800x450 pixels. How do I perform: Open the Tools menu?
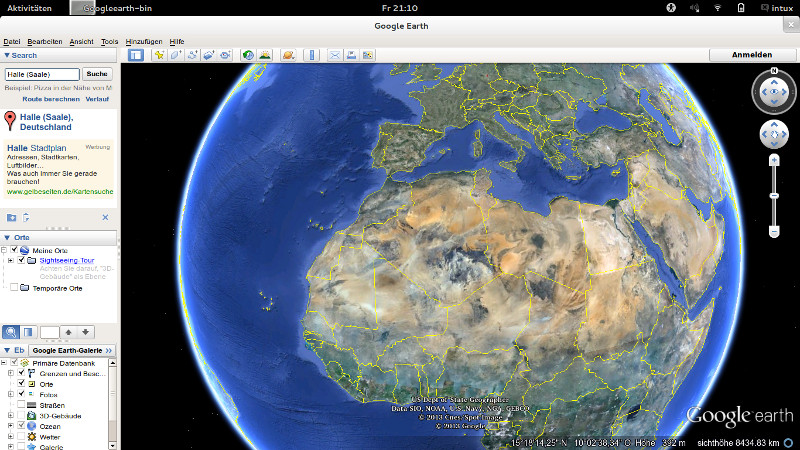109,42
